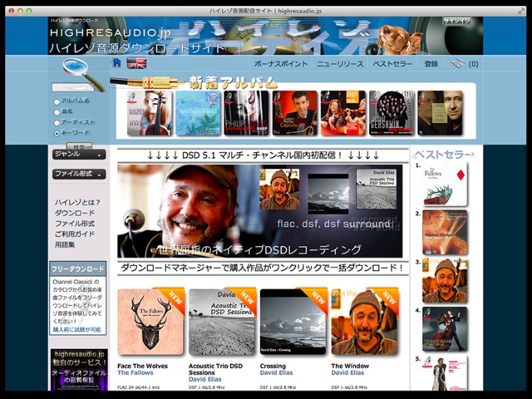Image resolution: width=532 pixels, height=399 pixels.
Task: Open the ベストセラー menu item
Action: click(x=392, y=64)
